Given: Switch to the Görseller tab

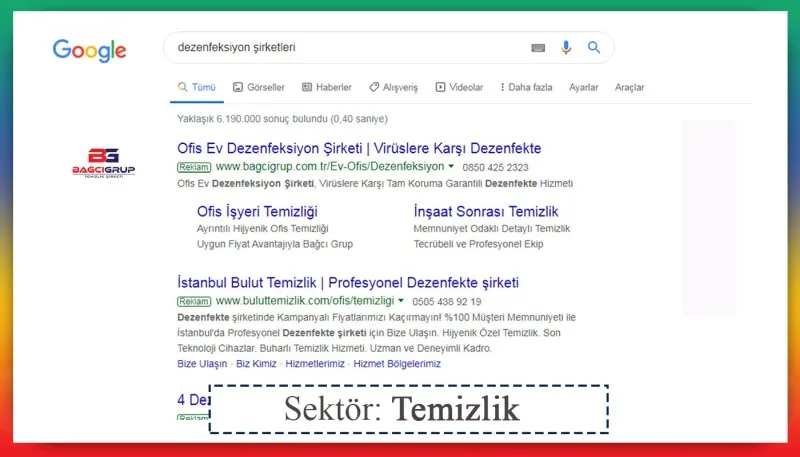Looking at the screenshot, I should [x=259, y=87].
